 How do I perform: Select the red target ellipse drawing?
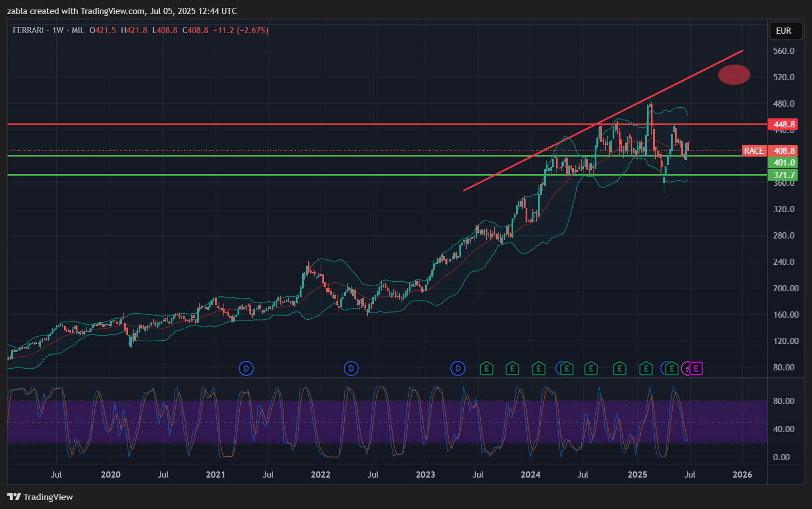tap(734, 75)
